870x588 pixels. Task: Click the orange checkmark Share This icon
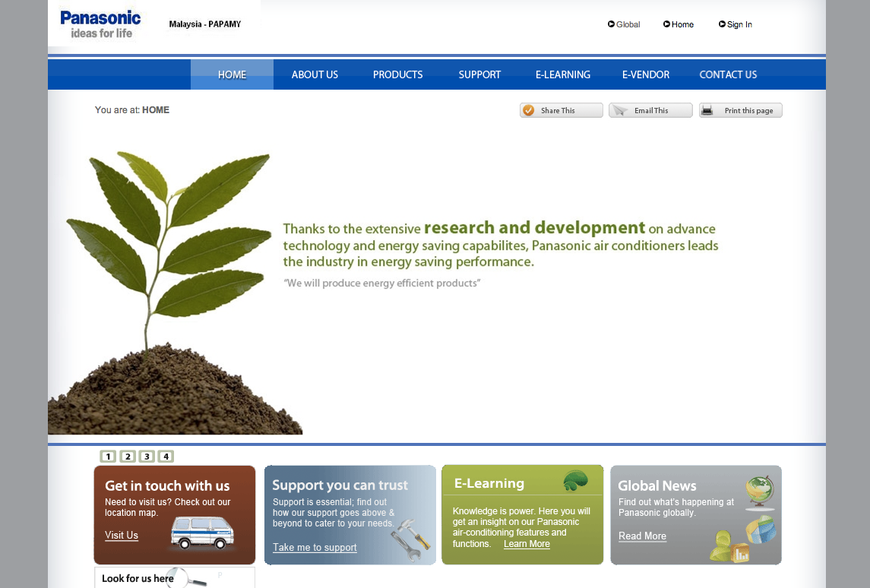point(529,111)
